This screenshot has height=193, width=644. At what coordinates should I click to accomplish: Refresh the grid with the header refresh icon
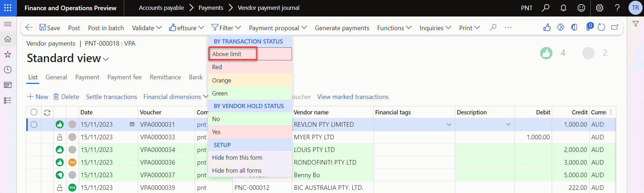click(x=47, y=113)
